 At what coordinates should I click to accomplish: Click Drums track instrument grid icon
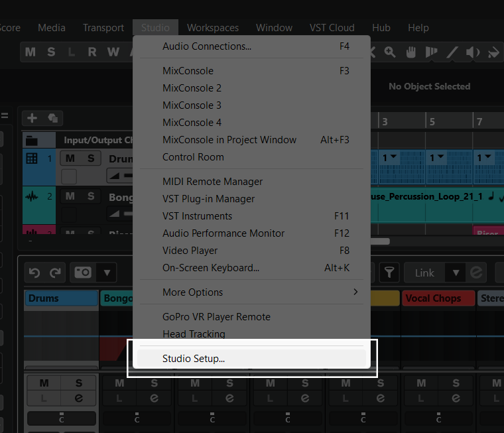[x=32, y=158]
